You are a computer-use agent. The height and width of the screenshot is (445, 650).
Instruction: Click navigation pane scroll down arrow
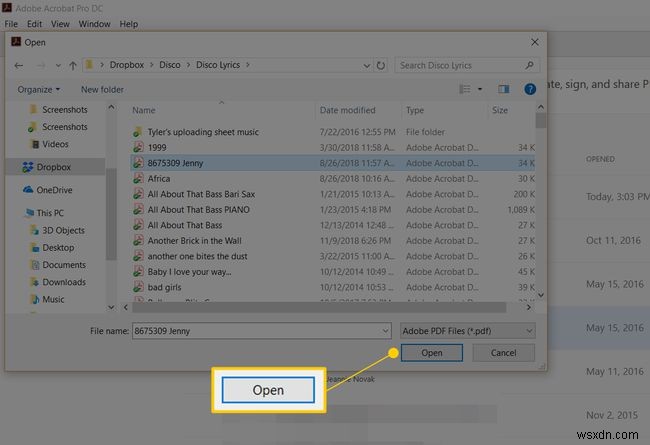tap(111, 307)
